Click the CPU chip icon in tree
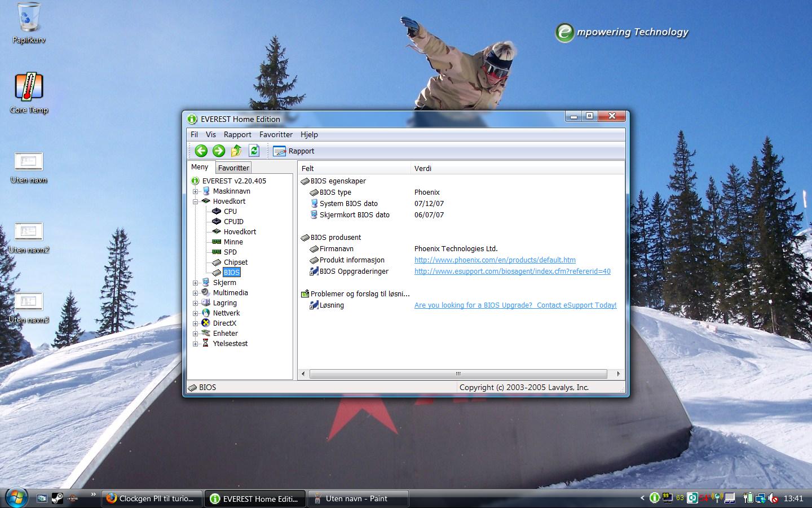Viewport: 812px width, 508px height. (x=217, y=211)
